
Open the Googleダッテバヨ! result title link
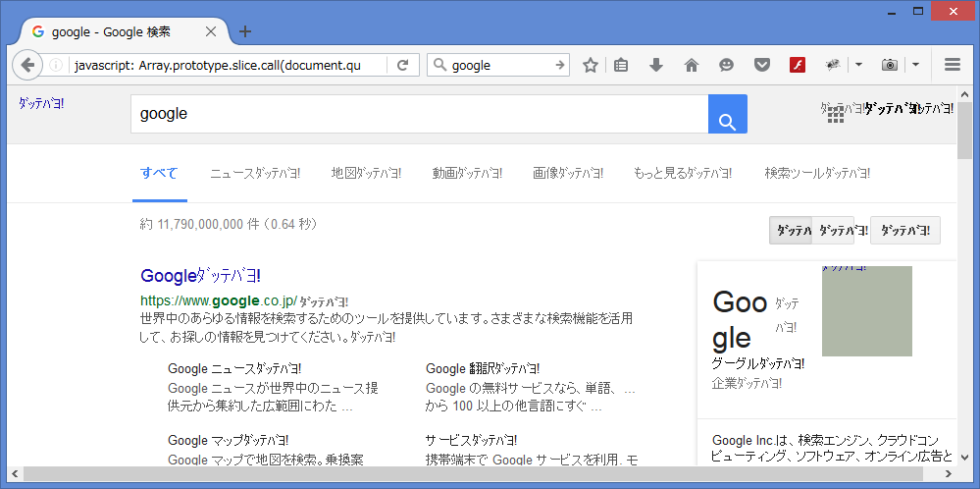click(200, 276)
